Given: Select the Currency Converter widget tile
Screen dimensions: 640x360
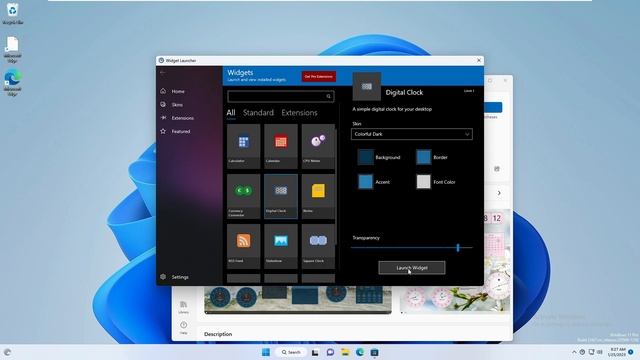Looking at the screenshot, I should 243,196.
